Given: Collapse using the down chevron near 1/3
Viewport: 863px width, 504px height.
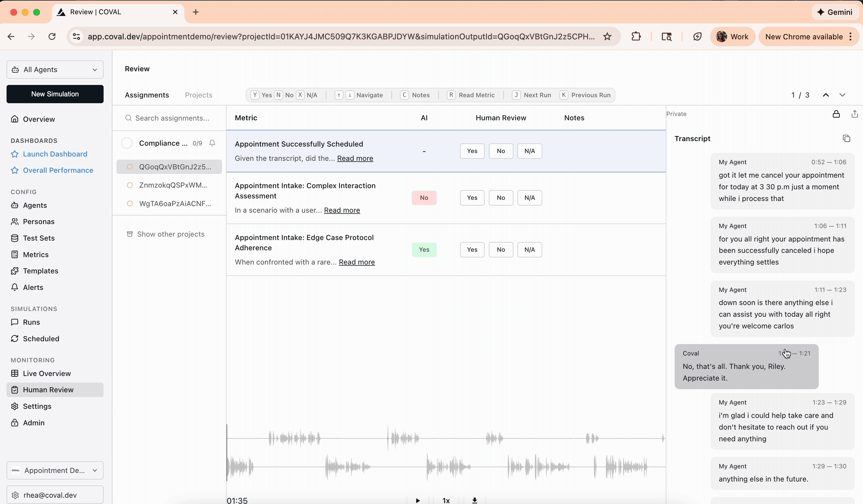Looking at the screenshot, I should pyautogui.click(x=843, y=95).
